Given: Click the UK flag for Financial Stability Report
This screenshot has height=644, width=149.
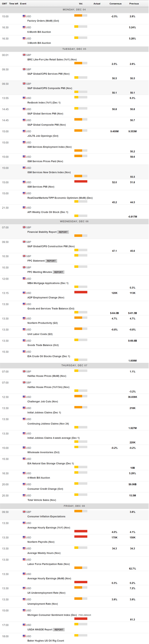Looking at the screenshot, I should coord(24,227).
